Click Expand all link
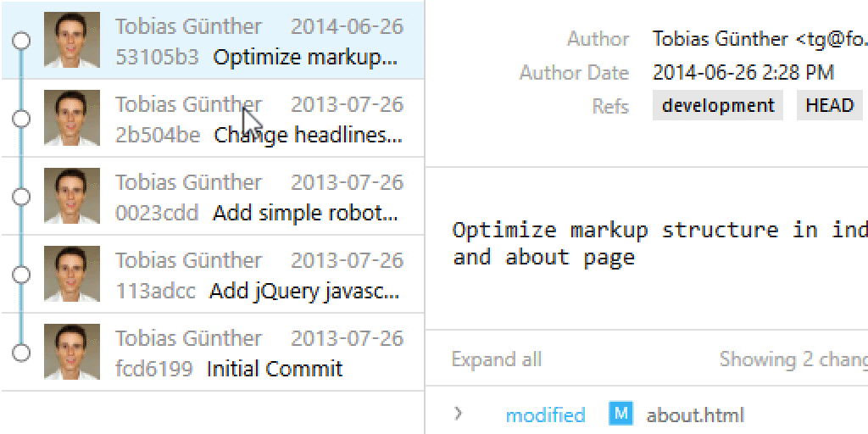This screenshot has width=868, height=434. tap(496, 359)
